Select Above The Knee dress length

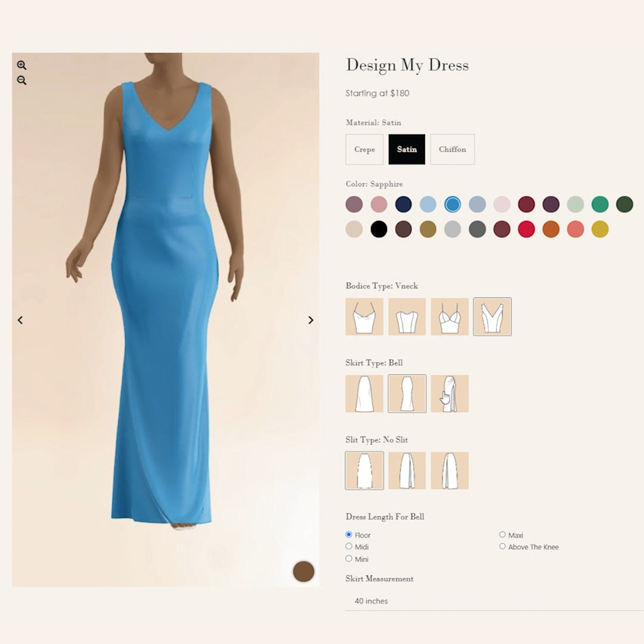tap(502, 546)
